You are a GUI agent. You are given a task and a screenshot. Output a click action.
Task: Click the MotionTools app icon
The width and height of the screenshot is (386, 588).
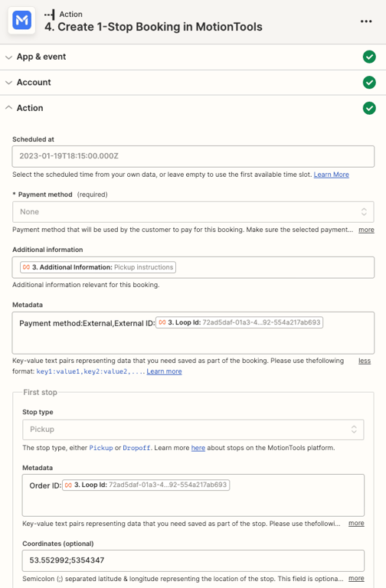pyautogui.click(x=21, y=20)
